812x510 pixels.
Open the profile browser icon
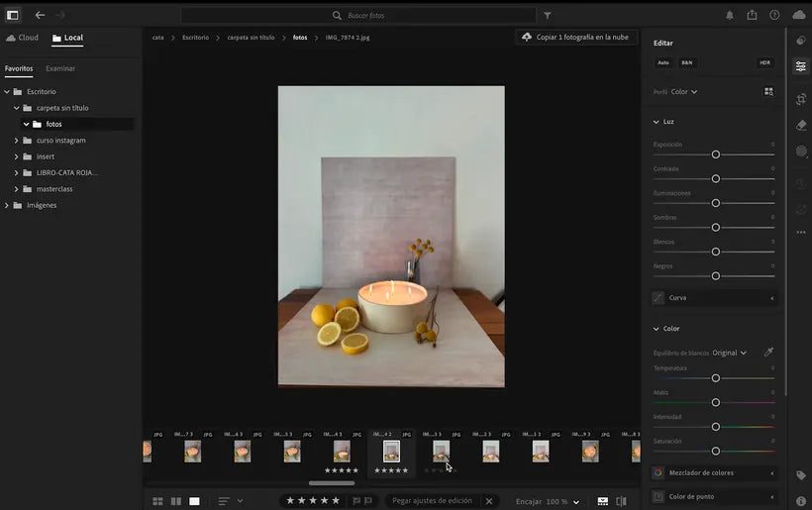[768, 92]
